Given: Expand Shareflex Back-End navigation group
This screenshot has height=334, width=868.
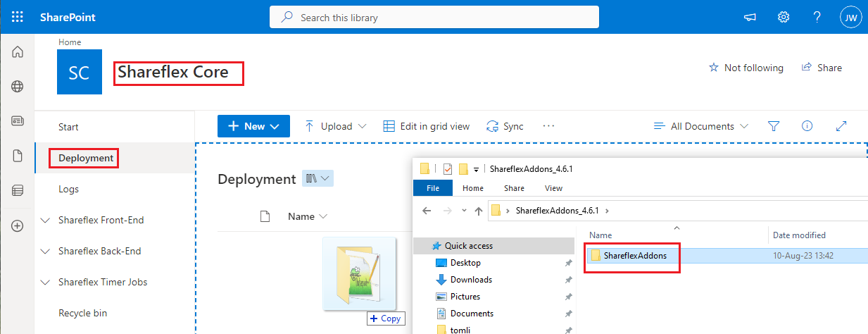Looking at the screenshot, I should [x=46, y=252].
